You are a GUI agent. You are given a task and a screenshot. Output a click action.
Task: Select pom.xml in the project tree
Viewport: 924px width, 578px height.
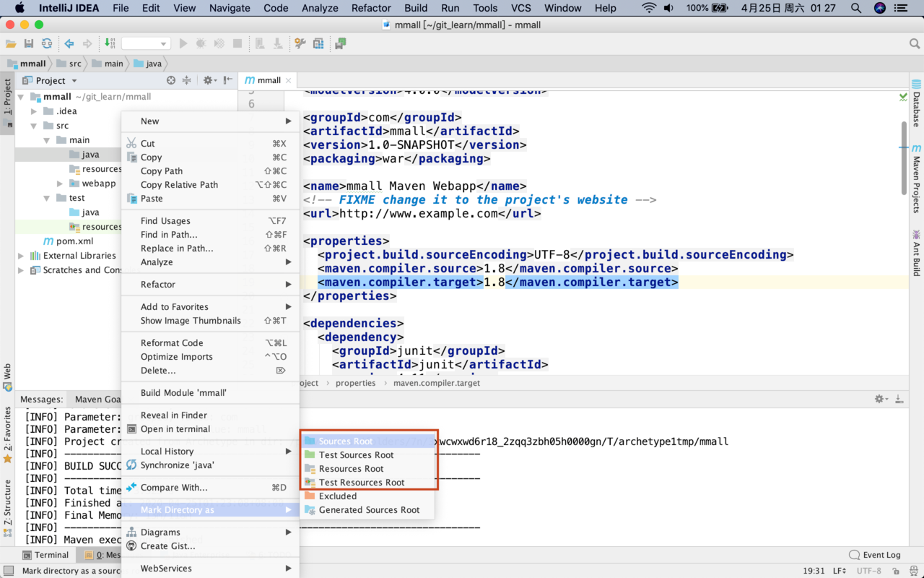click(x=69, y=241)
